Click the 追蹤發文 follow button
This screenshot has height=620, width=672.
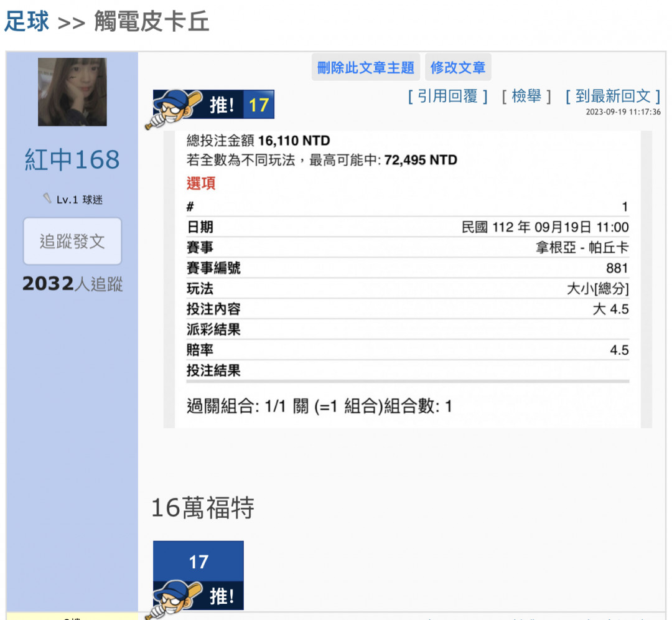pos(72,241)
